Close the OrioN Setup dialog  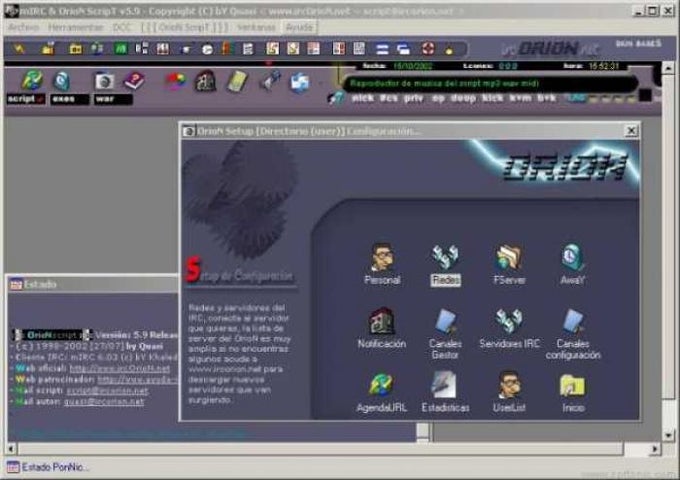pyautogui.click(x=631, y=131)
